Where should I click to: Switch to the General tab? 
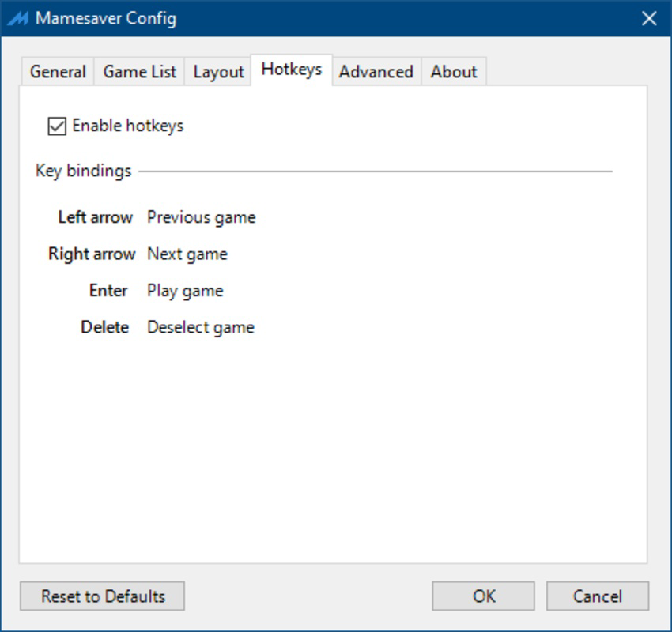point(58,72)
